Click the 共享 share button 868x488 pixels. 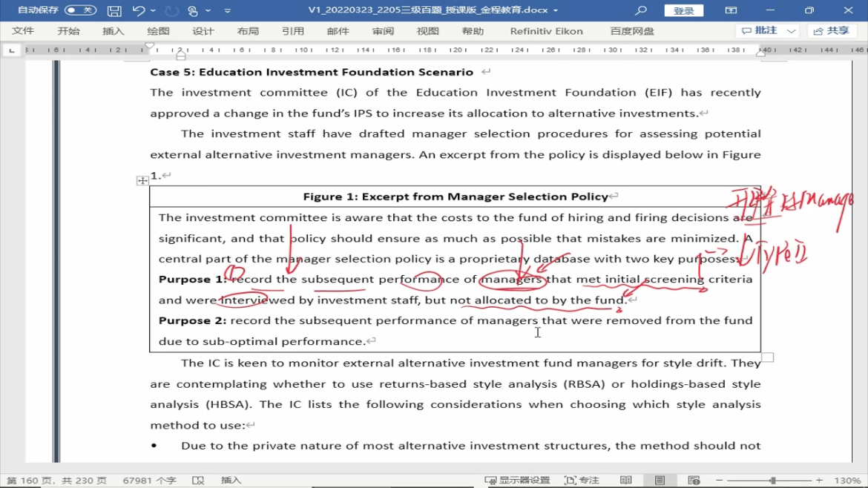click(x=832, y=31)
